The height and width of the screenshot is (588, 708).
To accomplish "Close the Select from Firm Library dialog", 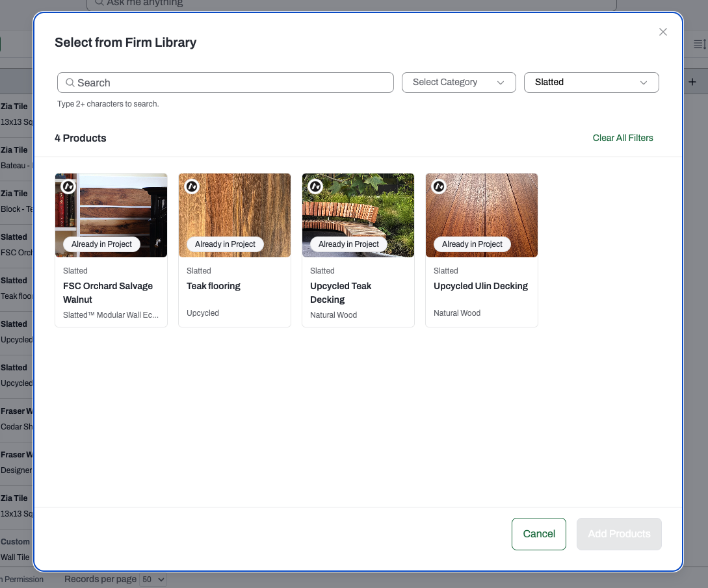I will click(x=663, y=32).
